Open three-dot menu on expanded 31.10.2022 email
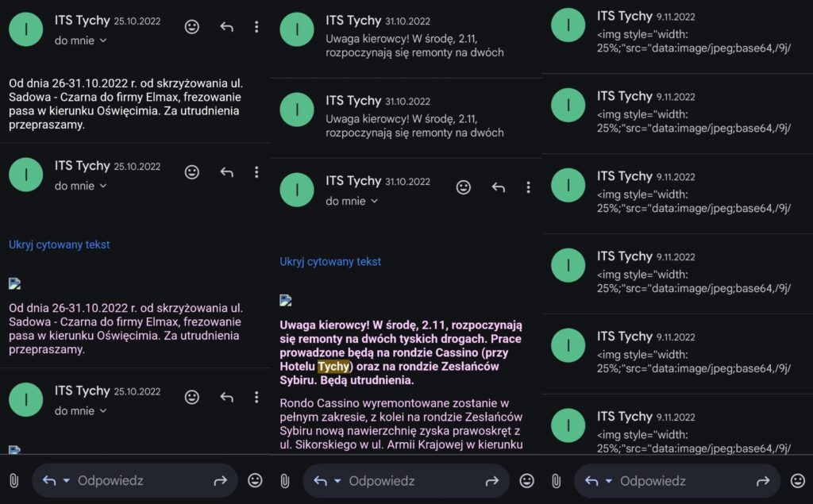 pos(528,187)
